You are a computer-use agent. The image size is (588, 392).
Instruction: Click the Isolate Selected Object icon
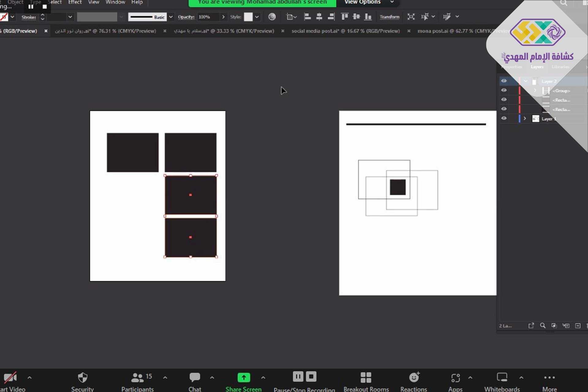pyautogui.click(x=411, y=17)
